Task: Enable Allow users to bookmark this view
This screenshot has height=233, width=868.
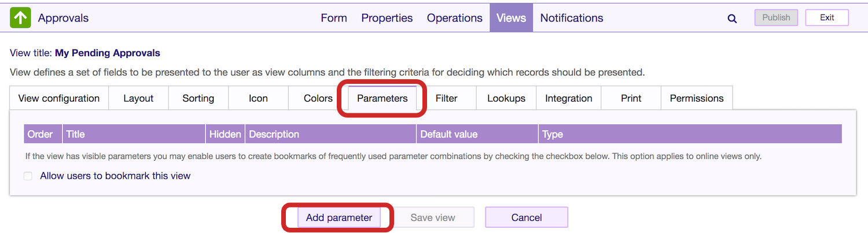Action: (x=28, y=176)
